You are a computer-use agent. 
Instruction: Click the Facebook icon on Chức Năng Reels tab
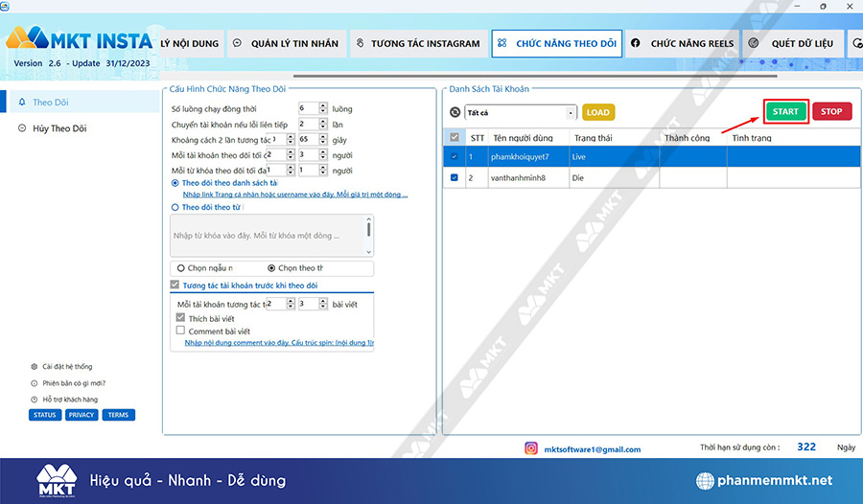635,43
